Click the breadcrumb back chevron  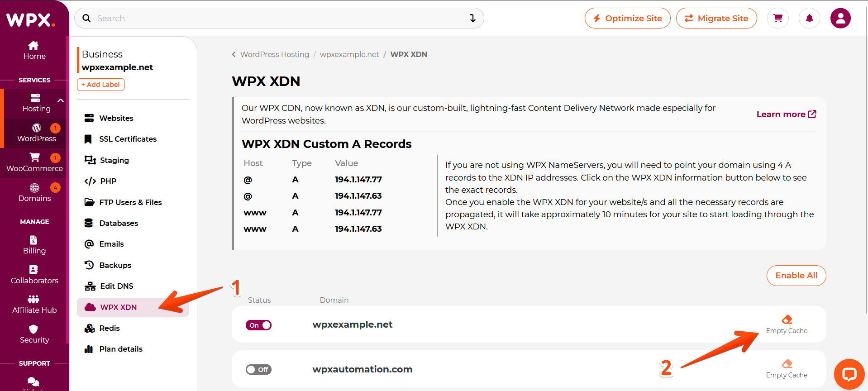coord(234,54)
